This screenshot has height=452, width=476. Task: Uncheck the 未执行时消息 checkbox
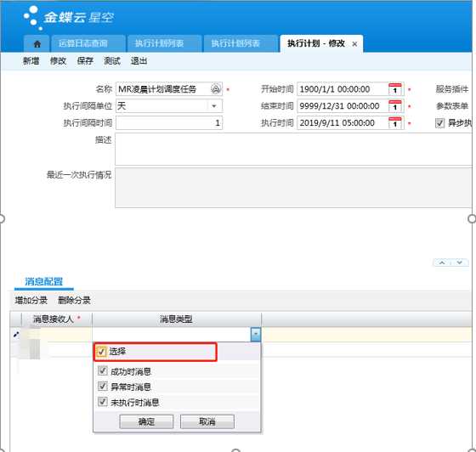tap(103, 402)
